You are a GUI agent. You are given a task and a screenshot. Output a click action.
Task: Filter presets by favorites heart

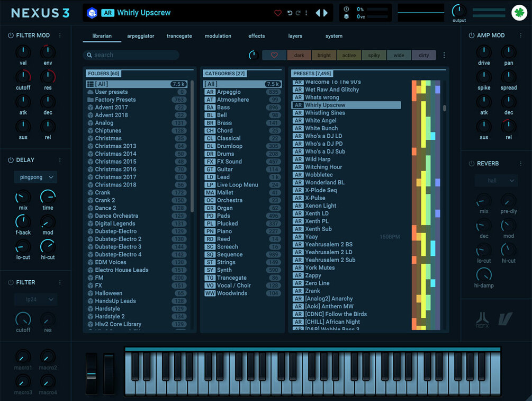274,55
